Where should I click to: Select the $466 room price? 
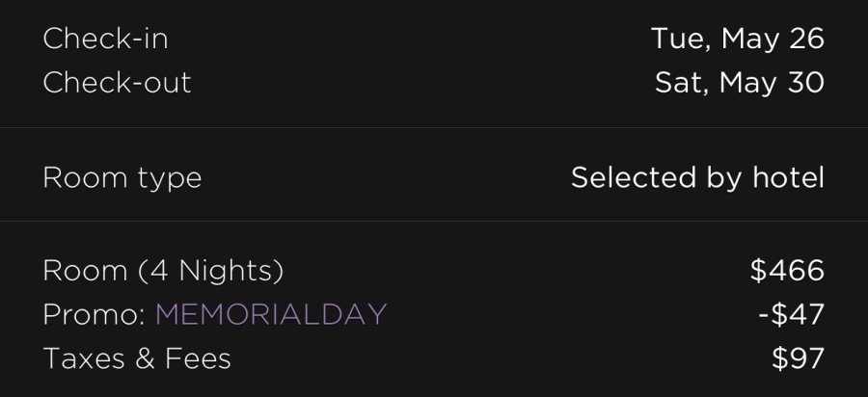click(787, 271)
